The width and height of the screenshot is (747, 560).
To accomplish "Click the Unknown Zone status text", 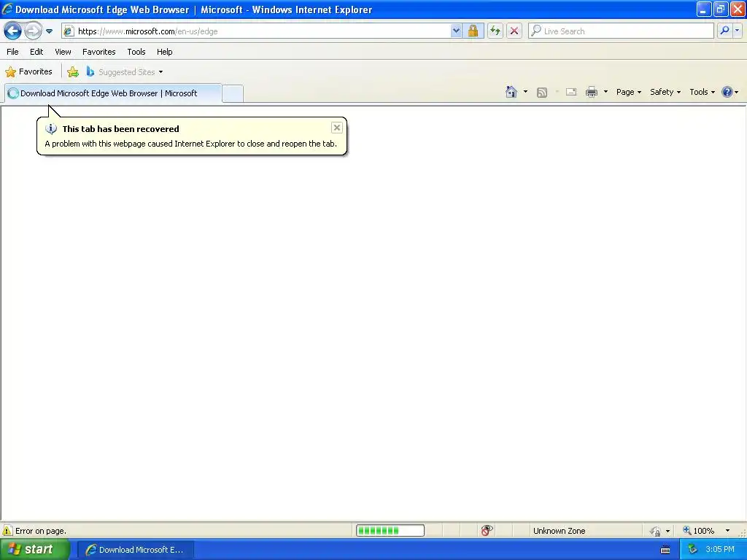I will [x=560, y=531].
